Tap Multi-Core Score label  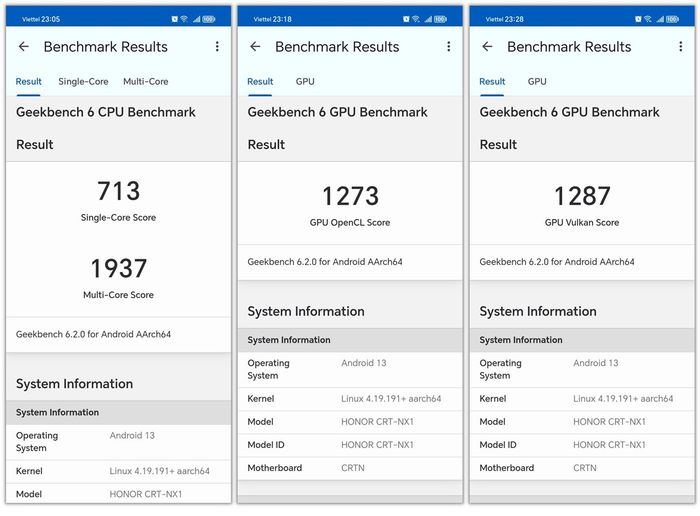pyautogui.click(x=118, y=295)
